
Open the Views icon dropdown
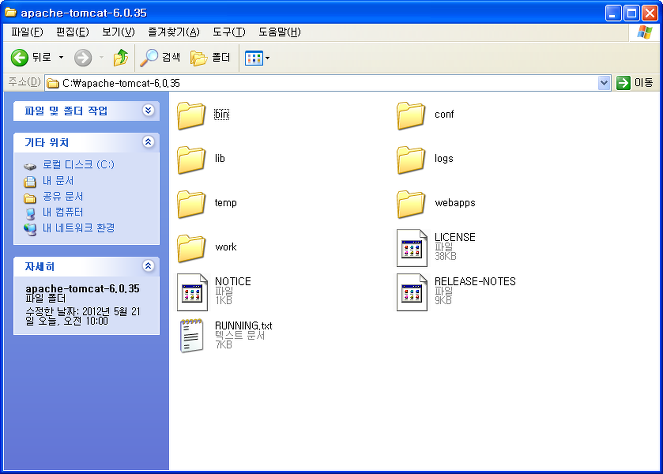[x=257, y=58]
